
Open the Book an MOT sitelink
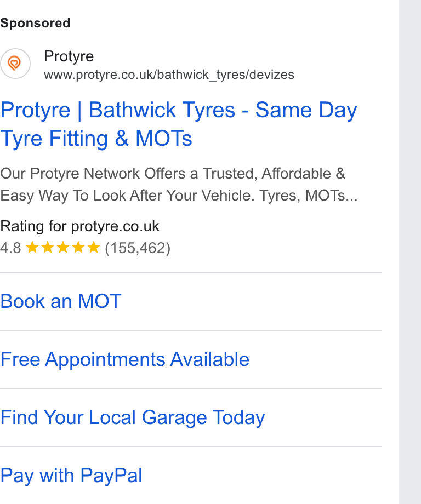61,301
